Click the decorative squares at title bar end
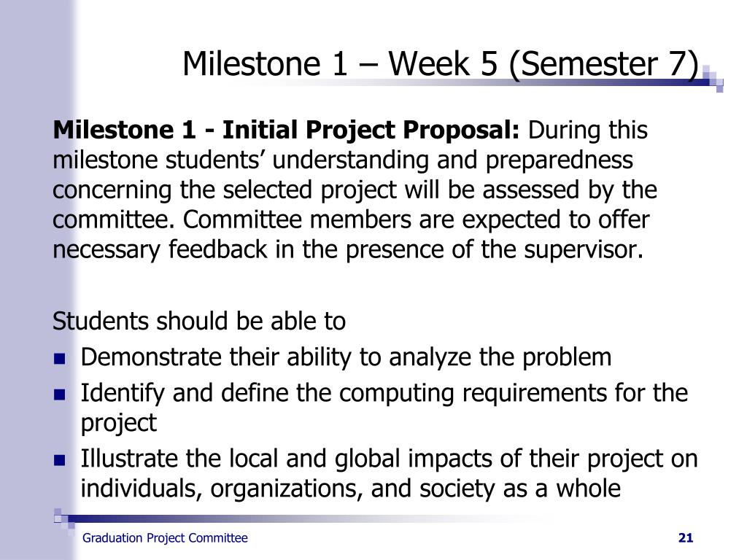This screenshot has width=747, height=560. (x=713, y=79)
